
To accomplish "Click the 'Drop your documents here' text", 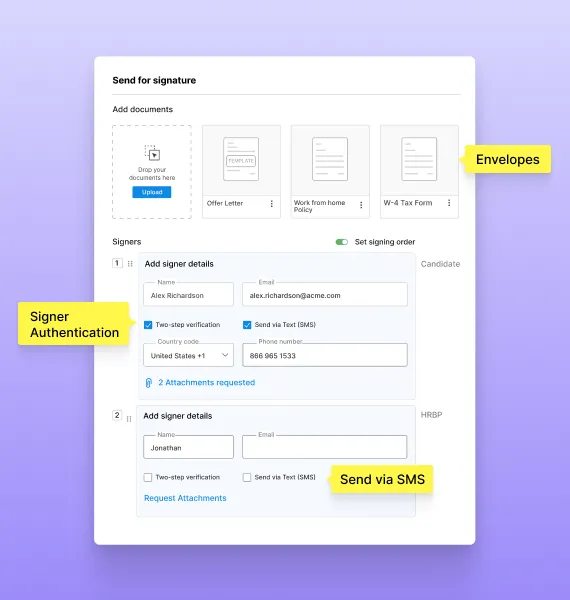I will point(152,174).
